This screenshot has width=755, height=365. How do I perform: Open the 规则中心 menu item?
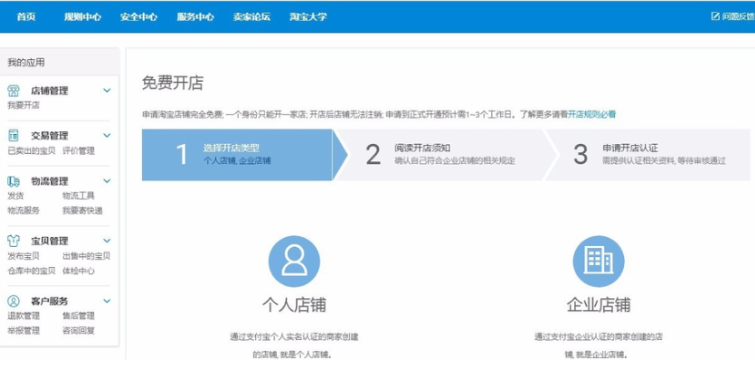click(x=82, y=16)
